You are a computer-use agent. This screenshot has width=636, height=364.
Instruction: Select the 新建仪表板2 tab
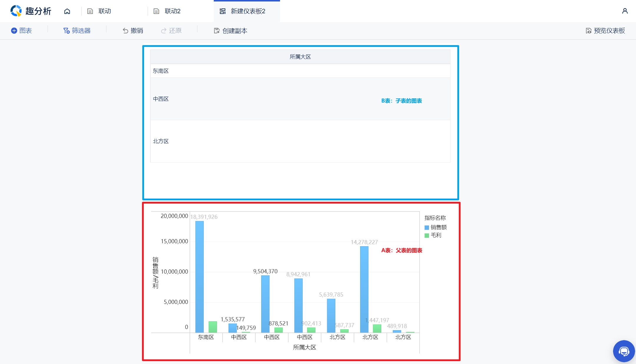pos(248,11)
